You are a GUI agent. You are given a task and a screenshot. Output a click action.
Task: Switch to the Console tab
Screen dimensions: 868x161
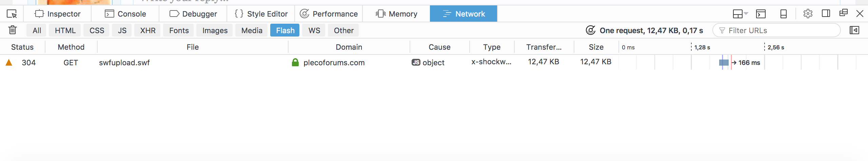(x=125, y=14)
